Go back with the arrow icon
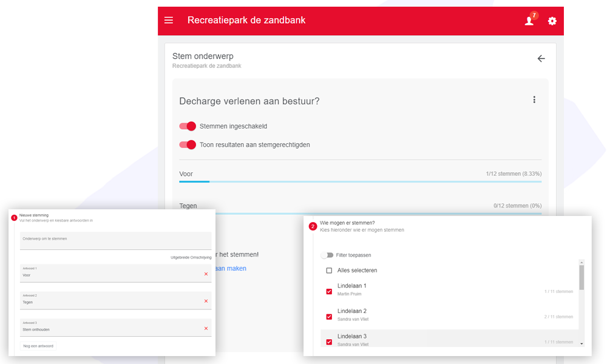Image resolution: width=607 pixels, height=364 pixels. pos(541,58)
